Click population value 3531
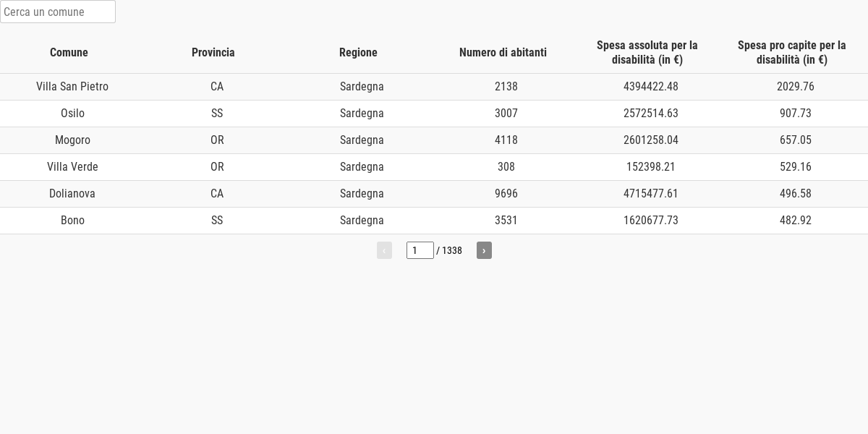Image resolution: width=868 pixels, height=434 pixels. coord(506,221)
